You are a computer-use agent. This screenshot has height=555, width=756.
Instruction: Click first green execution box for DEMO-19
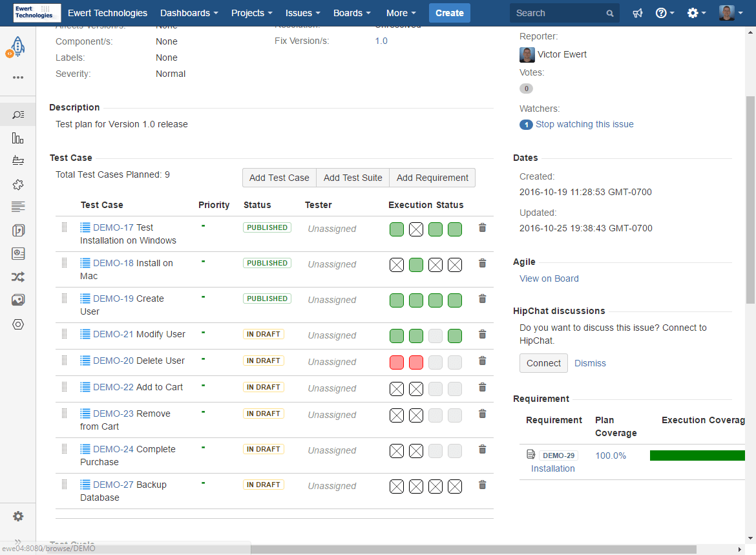(396, 300)
